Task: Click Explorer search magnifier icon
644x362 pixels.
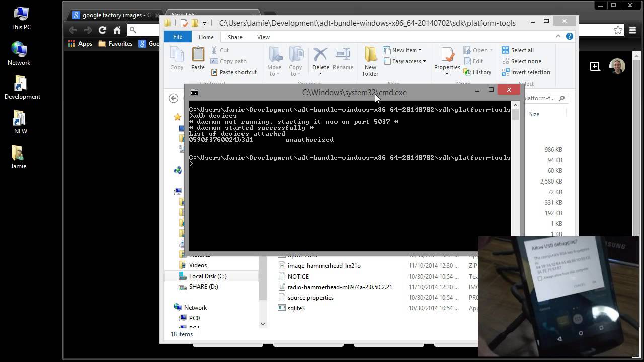Action: [x=562, y=98]
